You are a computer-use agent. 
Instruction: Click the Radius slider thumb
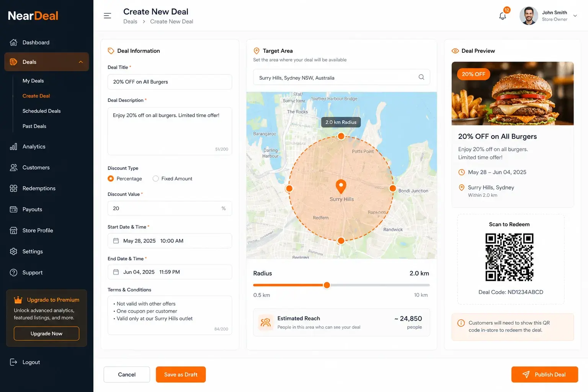327,285
